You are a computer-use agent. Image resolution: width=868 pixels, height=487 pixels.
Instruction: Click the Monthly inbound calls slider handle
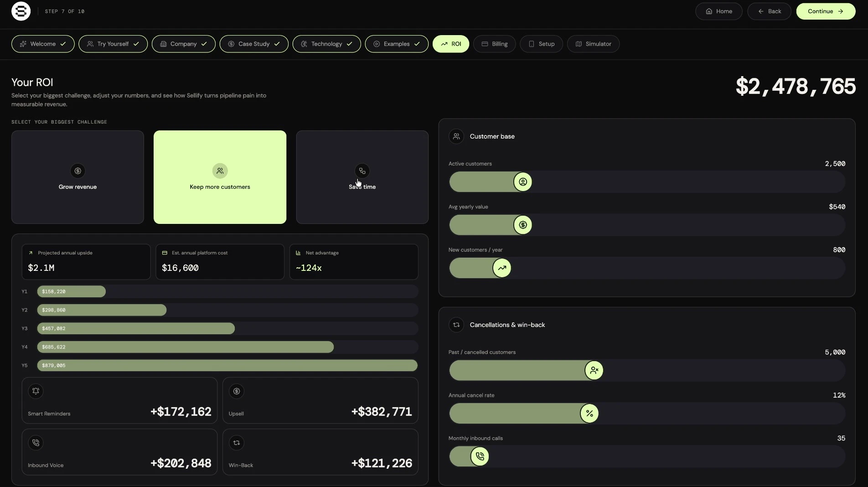[480, 456]
